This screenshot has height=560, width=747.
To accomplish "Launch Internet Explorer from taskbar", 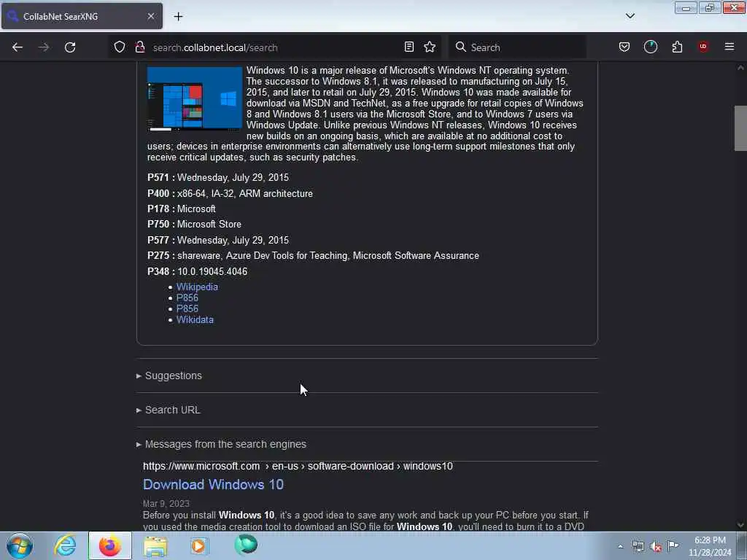I will tap(65, 545).
